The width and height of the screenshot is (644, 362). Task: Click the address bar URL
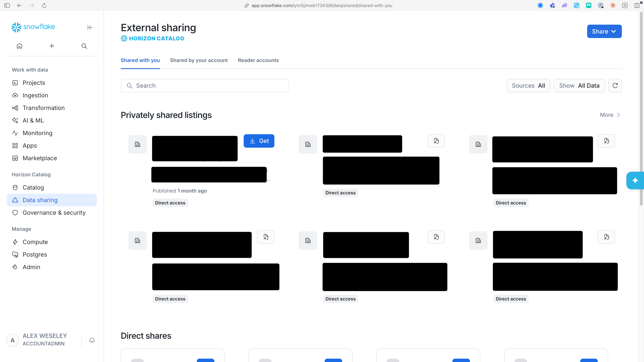[322, 6]
